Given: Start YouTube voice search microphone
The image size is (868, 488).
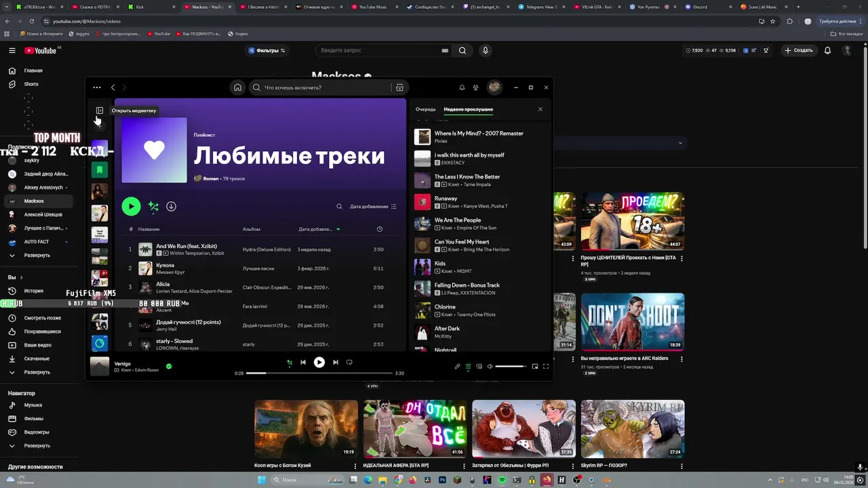Looking at the screenshot, I should [x=485, y=50].
